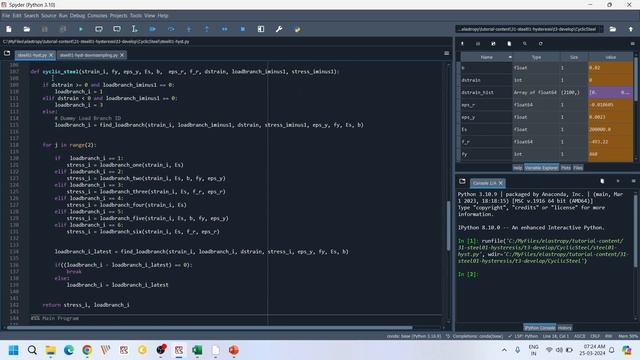Open Excel from the taskbar

coord(197,350)
